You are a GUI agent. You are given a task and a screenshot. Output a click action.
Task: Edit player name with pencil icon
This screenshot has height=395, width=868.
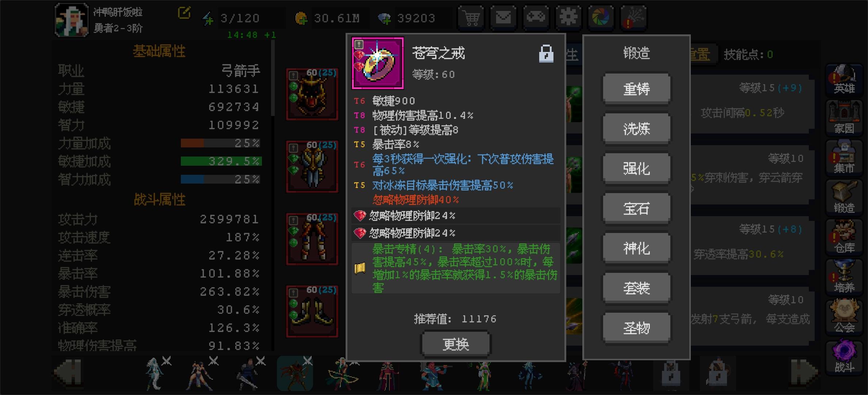tap(184, 13)
